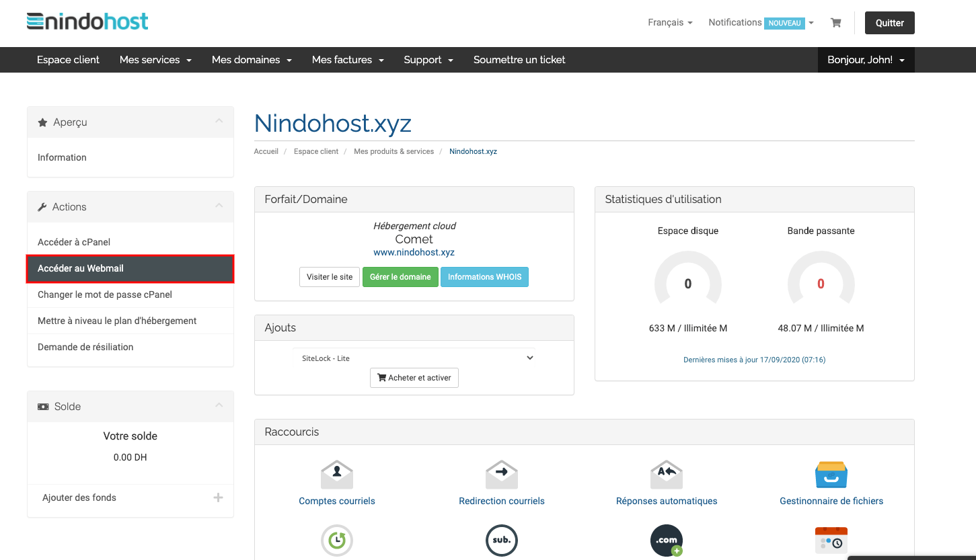This screenshot has height=560, width=976.
Task: Click the Nindohost logo
Action: [87, 22]
